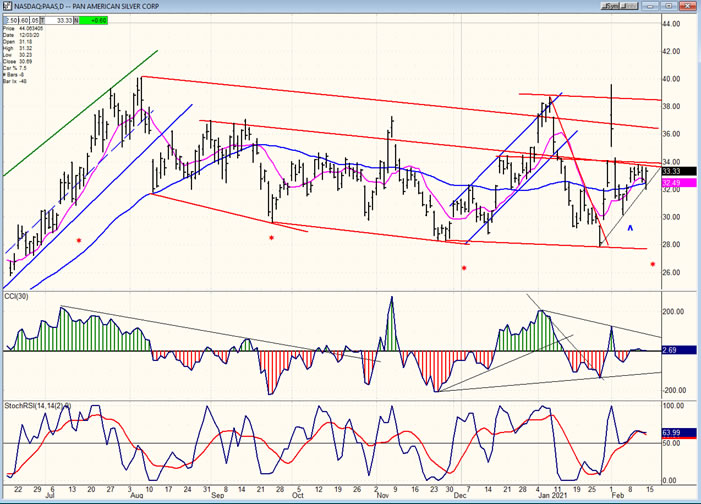Click the gray button right of Sym
This screenshot has width=701, height=504.
coord(629,6)
